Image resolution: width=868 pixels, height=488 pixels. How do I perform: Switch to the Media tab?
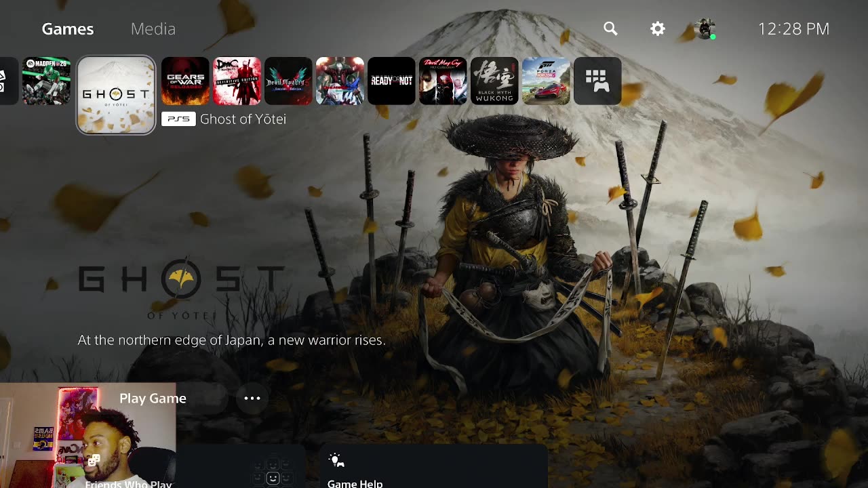(153, 29)
